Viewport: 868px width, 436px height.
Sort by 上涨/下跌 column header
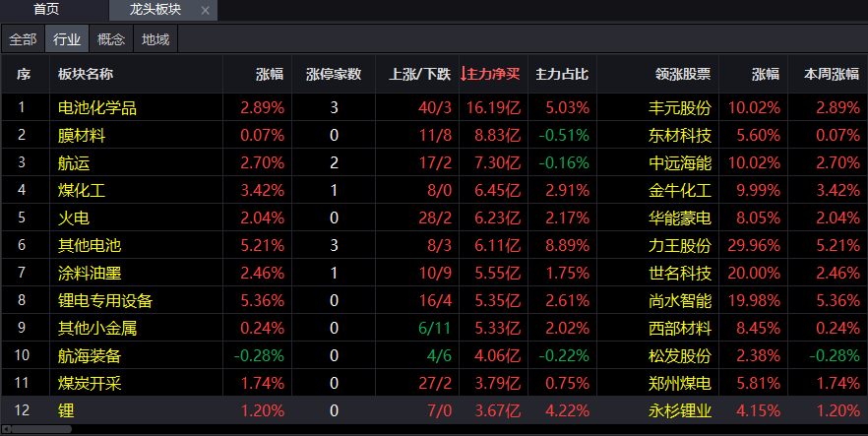tap(420, 74)
